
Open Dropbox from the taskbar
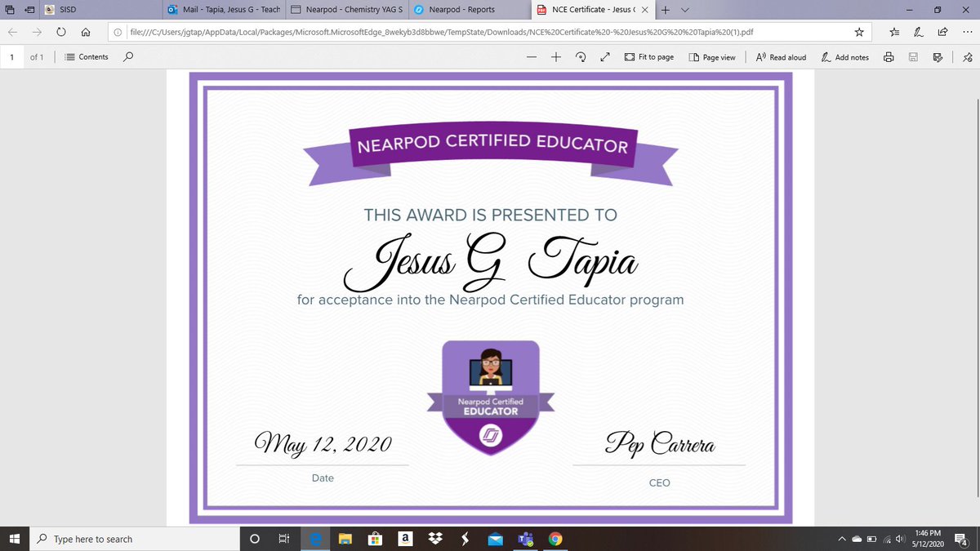434,539
